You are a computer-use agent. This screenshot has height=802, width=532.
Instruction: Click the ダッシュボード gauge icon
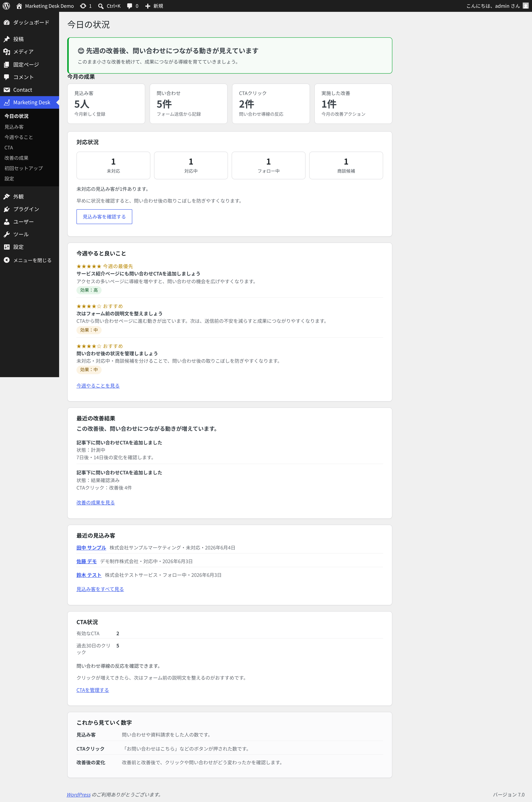tap(7, 22)
